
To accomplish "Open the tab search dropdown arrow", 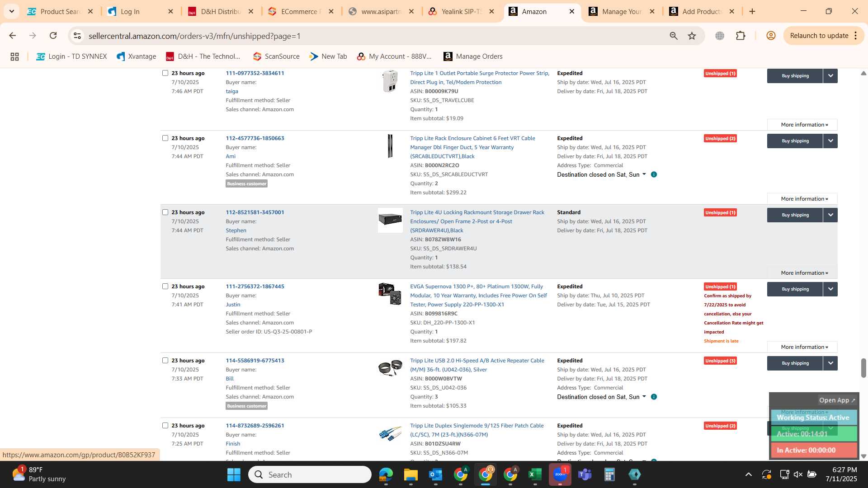I will click(11, 11).
